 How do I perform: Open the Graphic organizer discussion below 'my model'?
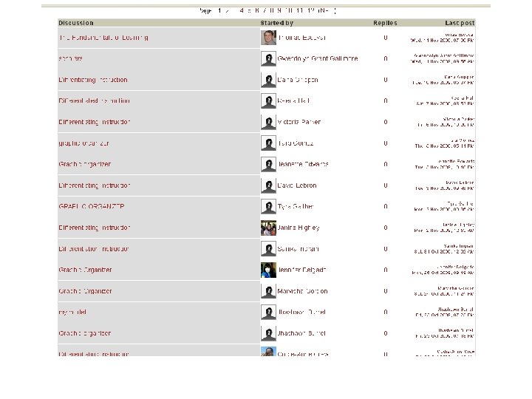[85, 333]
